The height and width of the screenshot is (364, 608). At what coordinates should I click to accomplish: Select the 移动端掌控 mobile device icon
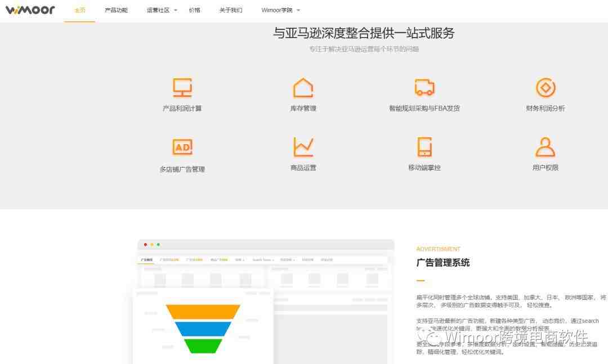coord(424,147)
